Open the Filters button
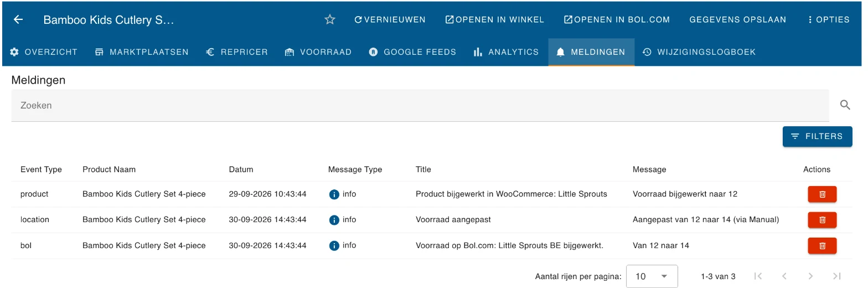868x288 pixels. (817, 136)
